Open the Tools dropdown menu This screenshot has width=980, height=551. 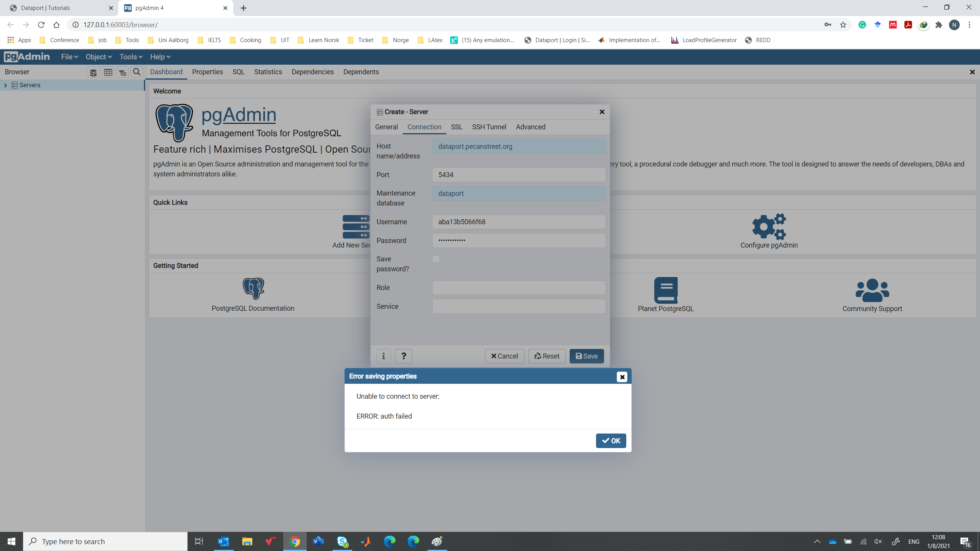(x=131, y=57)
